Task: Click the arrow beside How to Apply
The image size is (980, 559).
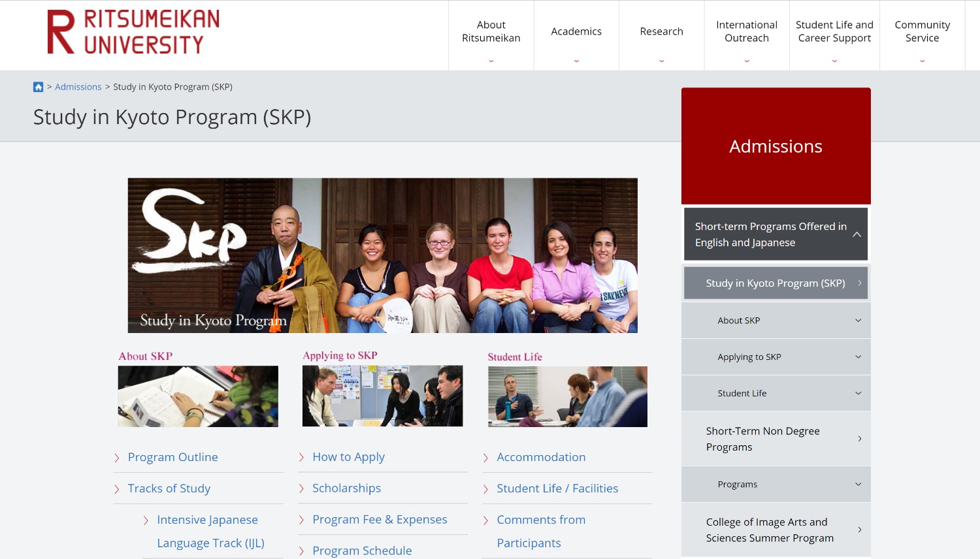Action: pyautogui.click(x=301, y=457)
